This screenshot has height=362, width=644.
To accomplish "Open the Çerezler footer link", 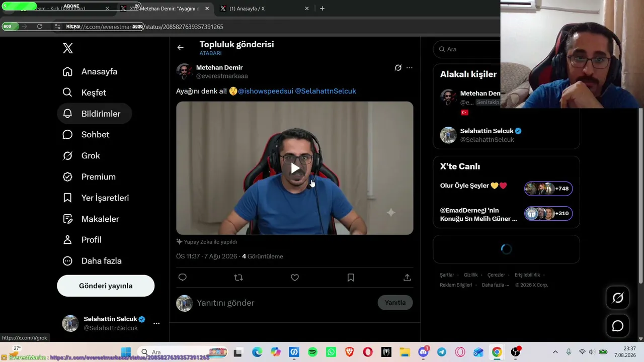I will 496,275.
